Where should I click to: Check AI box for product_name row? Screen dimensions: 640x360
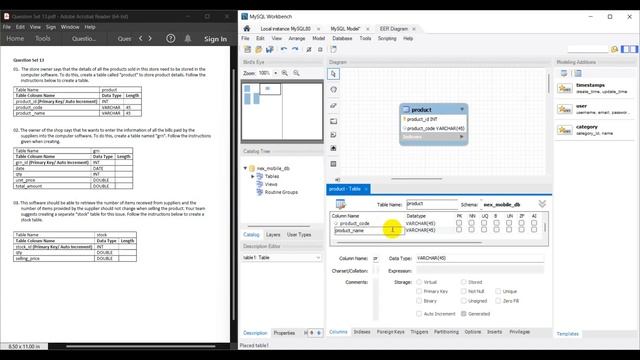click(x=534, y=230)
